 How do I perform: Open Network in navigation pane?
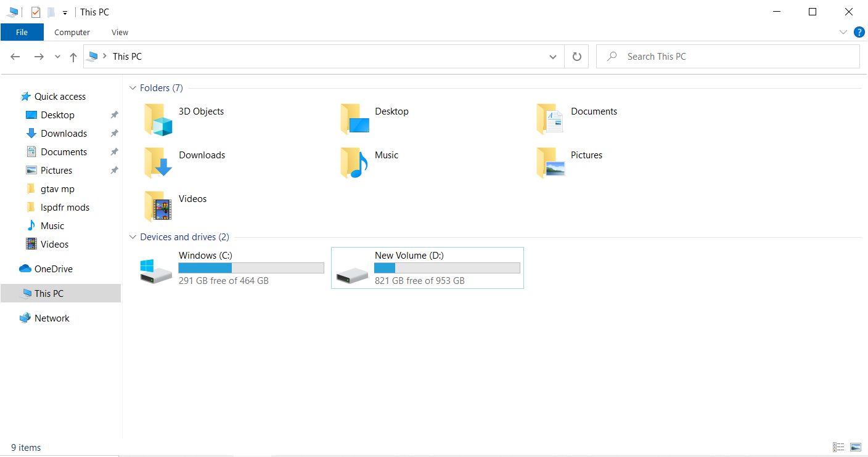click(52, 318)
